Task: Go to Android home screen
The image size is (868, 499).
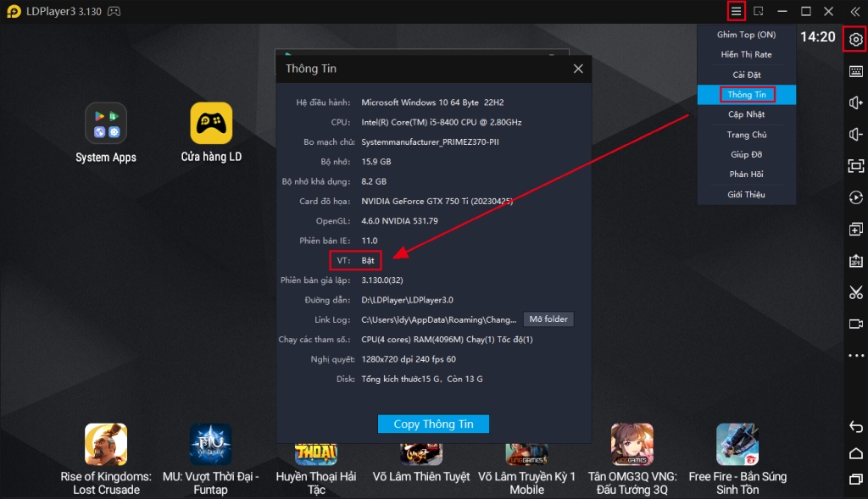Action: 856,453
